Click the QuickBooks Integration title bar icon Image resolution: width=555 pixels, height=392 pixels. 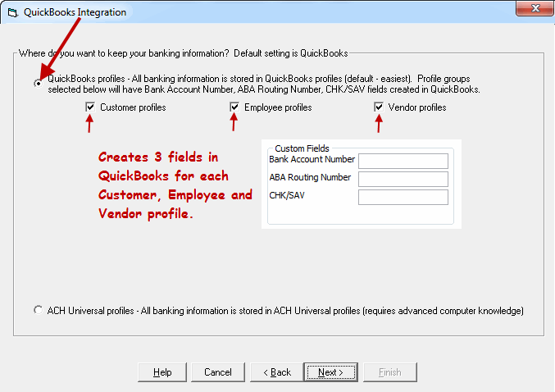click(x=13, y=13)
